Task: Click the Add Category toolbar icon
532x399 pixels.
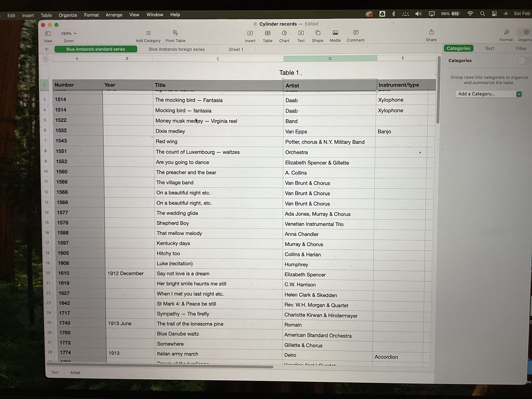Action: click(x=148, y=33)
